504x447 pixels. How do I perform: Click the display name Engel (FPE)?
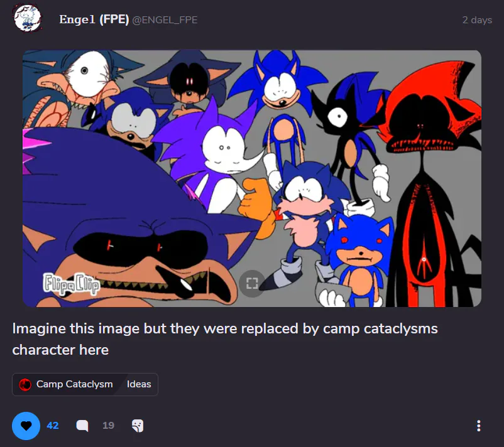click(x=94, y=19)
